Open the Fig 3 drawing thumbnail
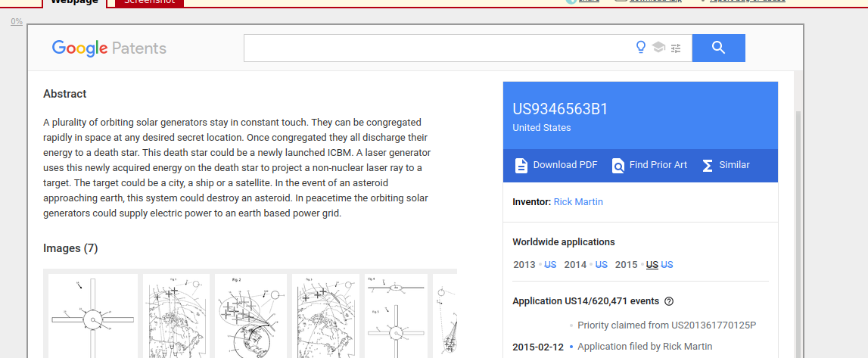This screenshot has height=358, width=868. coord(325,316)
